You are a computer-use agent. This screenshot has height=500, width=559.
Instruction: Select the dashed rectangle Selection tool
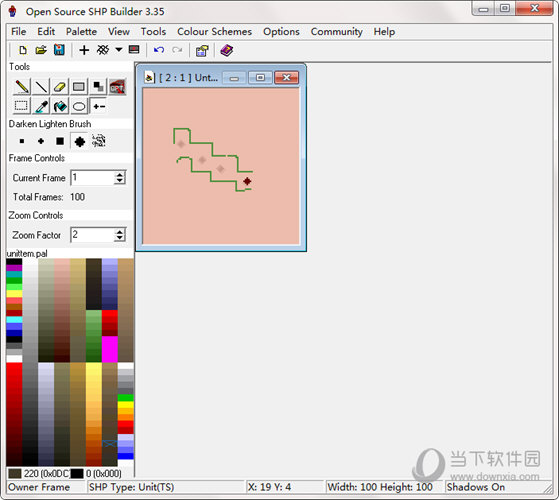(21, 106)
